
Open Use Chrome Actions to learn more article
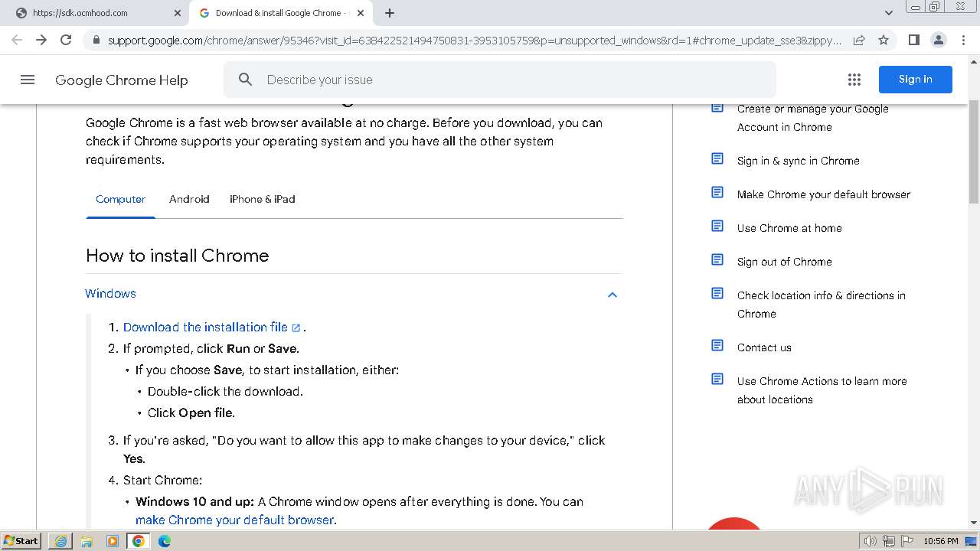pyautogui.click(x=822, y=390)
